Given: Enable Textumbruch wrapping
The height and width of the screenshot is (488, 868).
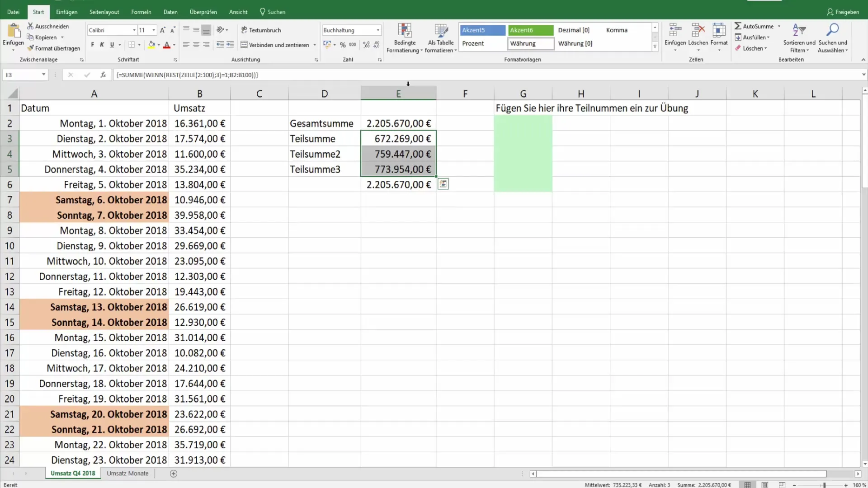Looking at the screenshot, I should point(261,30).
